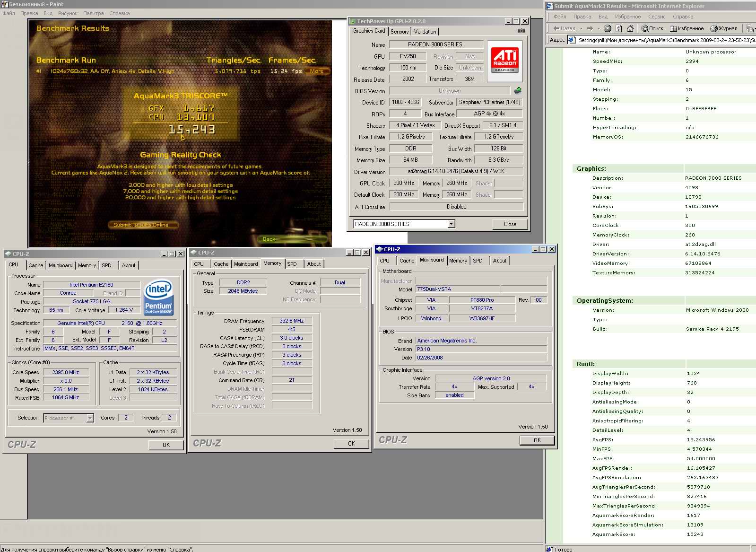Click the Side Band enabled value
The image size is (756, 552).
[x=454, y=395]
